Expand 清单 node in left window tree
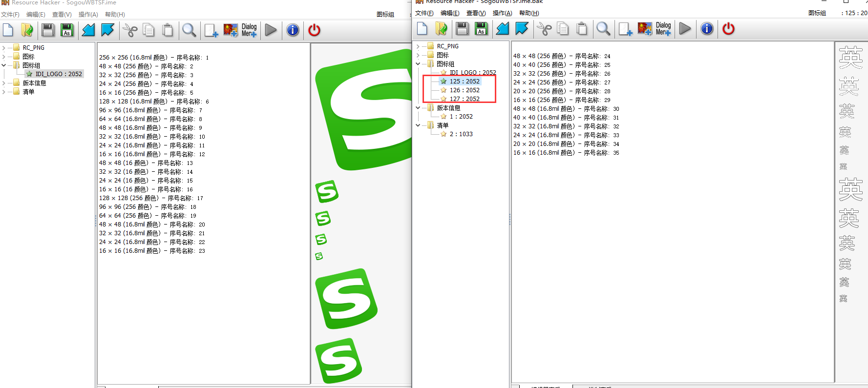The image size is (868, 388). pyautogui.click(x=4, y=92)
